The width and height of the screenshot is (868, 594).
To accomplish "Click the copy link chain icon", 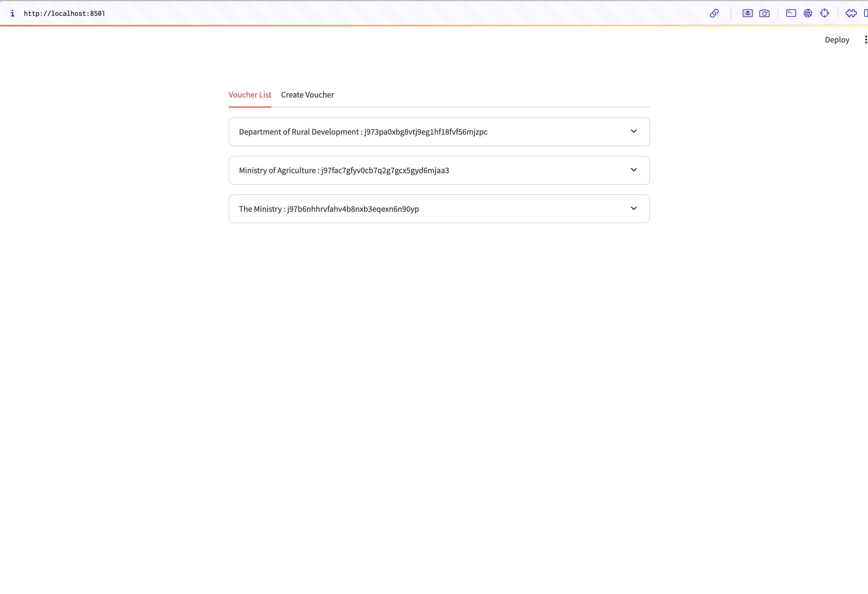I will 714,13.
